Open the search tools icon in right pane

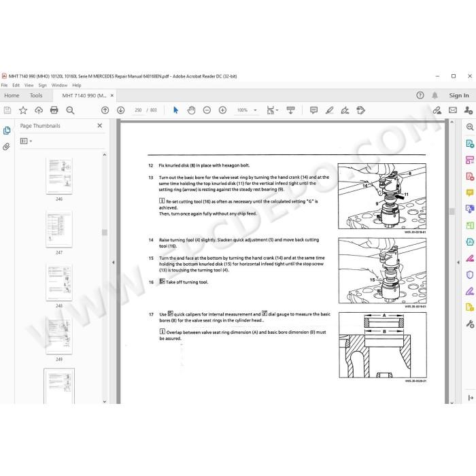pyautogui.click(x=470, y=127)
